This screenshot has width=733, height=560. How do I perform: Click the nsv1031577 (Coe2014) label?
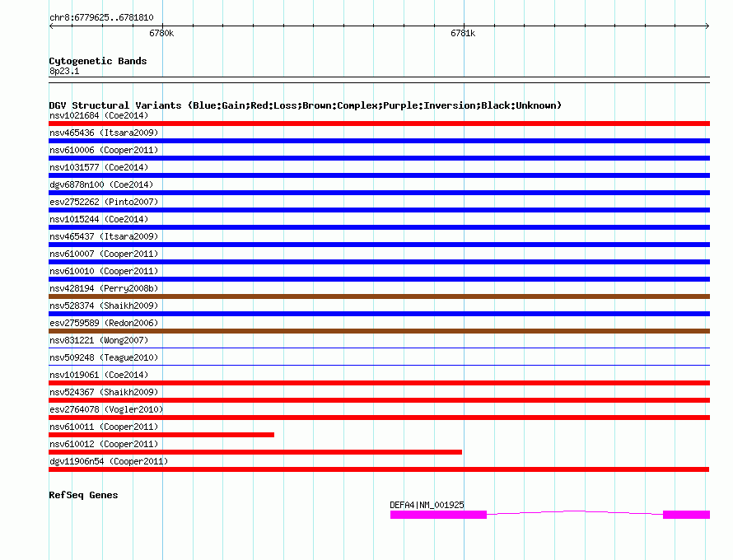tap(99, 167)
